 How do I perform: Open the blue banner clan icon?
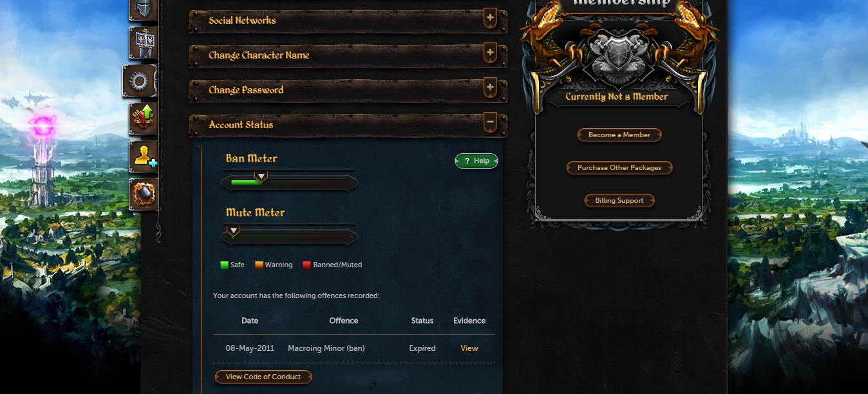[x=143, y=43]
